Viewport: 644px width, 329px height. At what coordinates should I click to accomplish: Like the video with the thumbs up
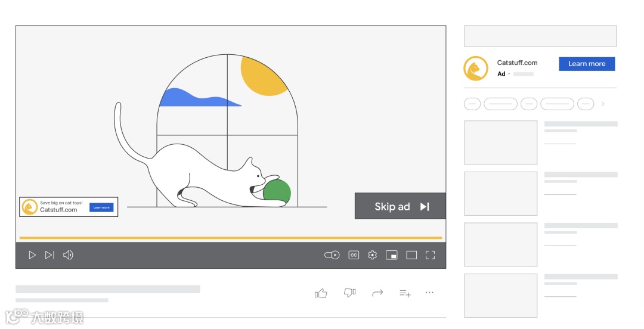(x=321, y=293)
